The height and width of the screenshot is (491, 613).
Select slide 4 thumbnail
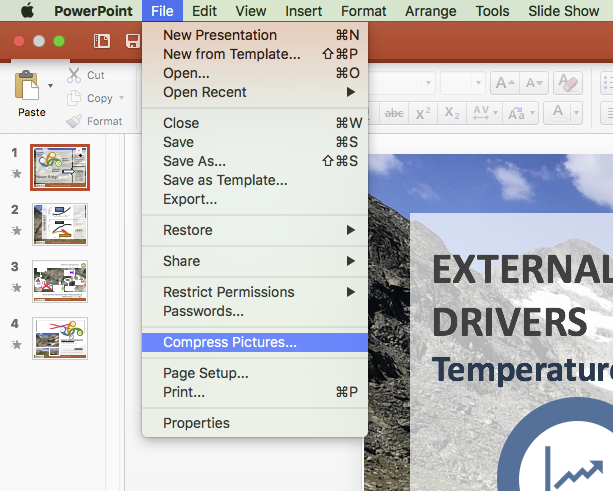[60, 339]
